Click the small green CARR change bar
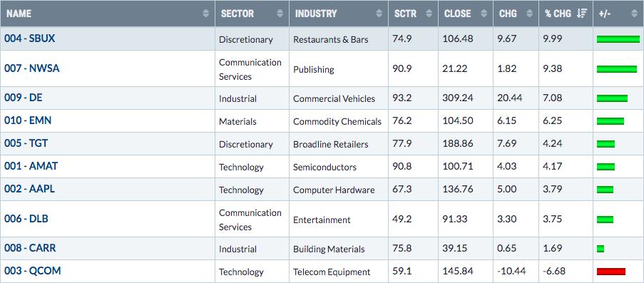Screen dimensions: 644x283 click(x=600, y=249)
